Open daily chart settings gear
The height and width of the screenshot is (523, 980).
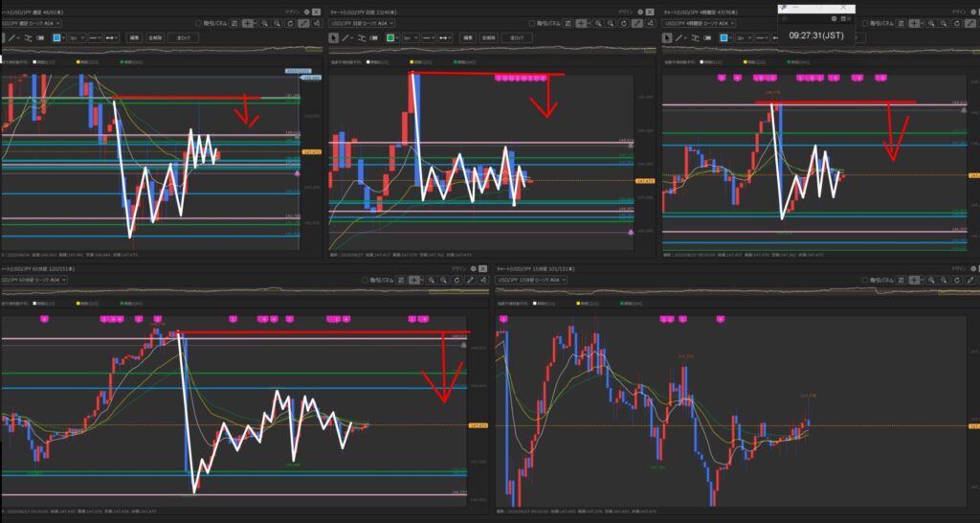[x=640, y=11]
